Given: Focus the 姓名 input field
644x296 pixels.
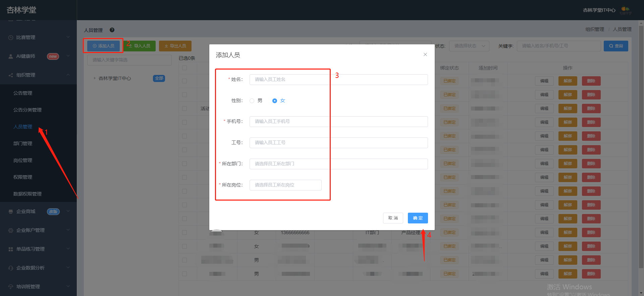Looking at the screenshot, I should coord(339,80).
